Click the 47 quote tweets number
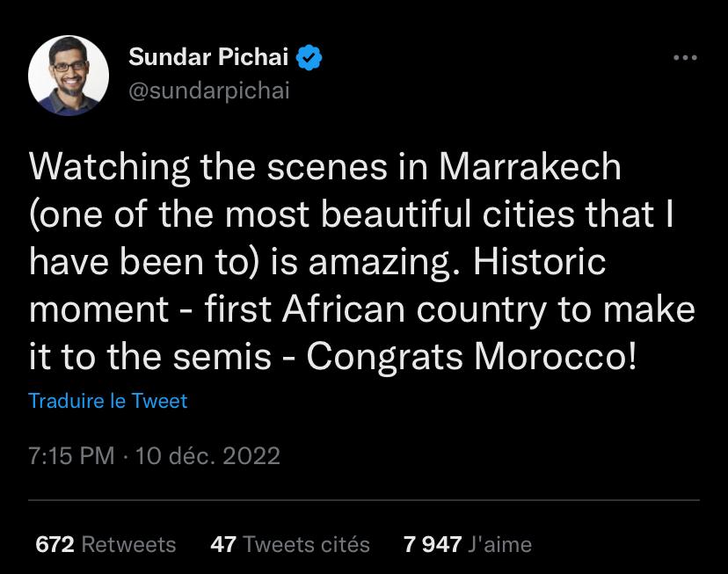Viewport: 728px width, 574px height. click(222, 544)
